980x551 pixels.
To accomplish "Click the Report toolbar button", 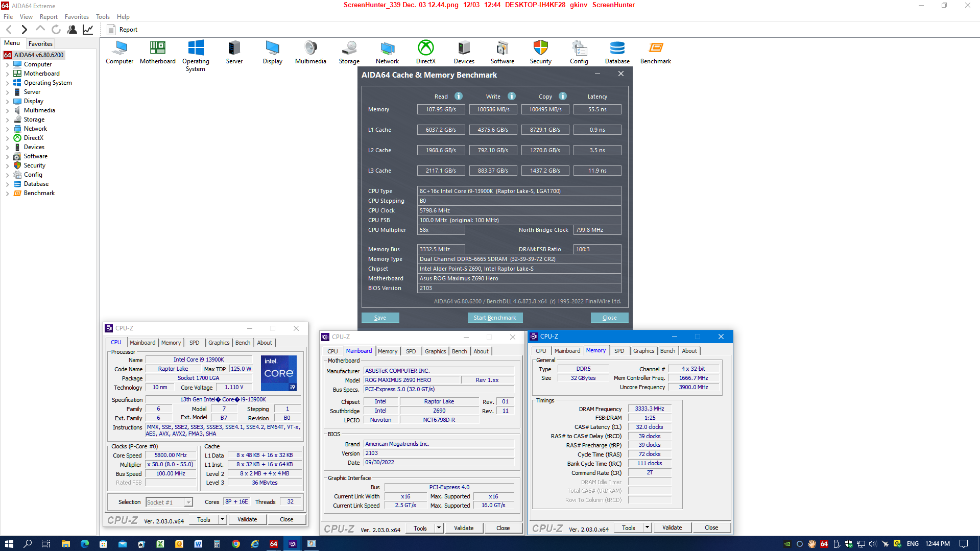I will 123,30.
